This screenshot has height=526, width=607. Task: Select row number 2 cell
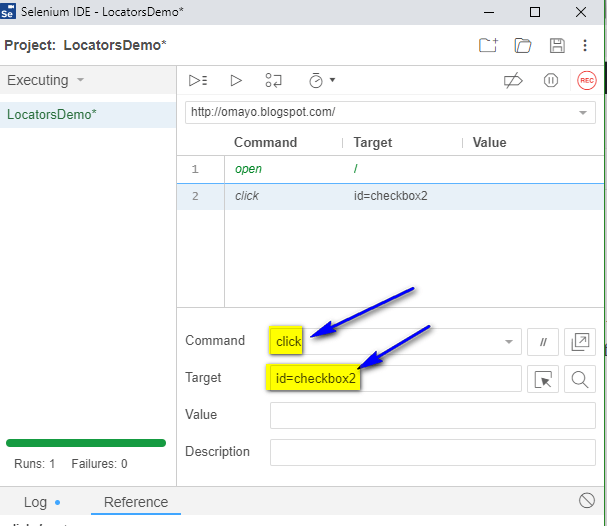tap(201, 196)
